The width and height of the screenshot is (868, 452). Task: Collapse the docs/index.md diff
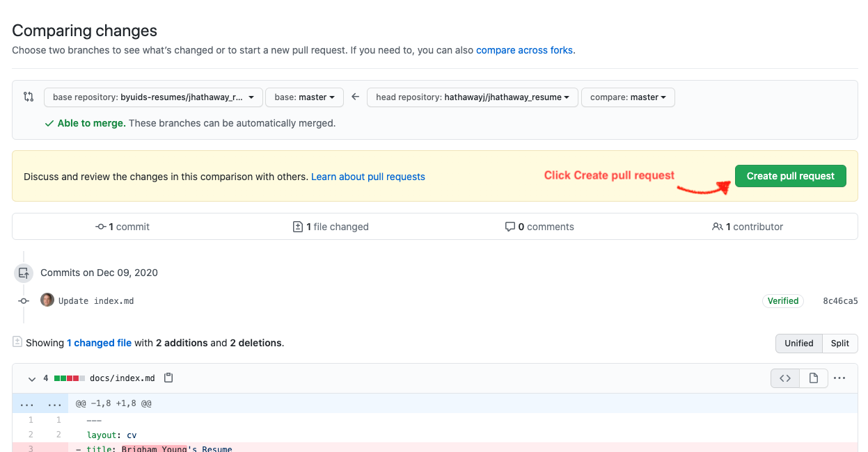tap(31, 379)
